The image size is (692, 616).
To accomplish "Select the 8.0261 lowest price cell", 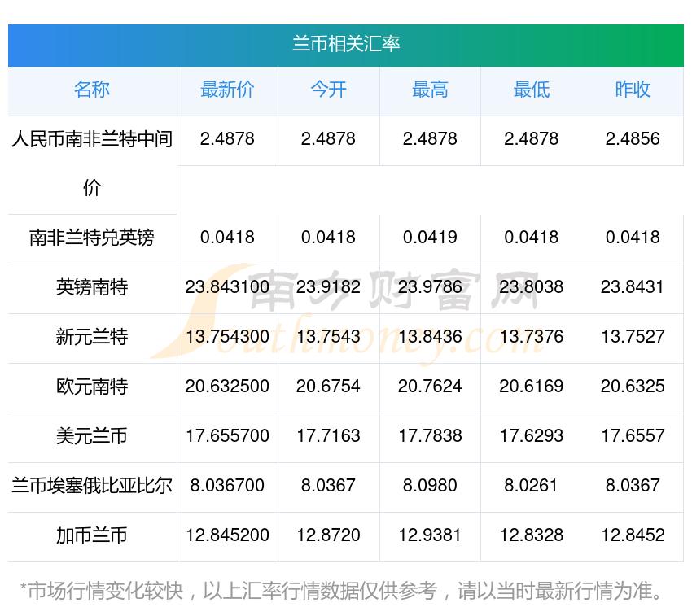I will [x=532, y=486].
